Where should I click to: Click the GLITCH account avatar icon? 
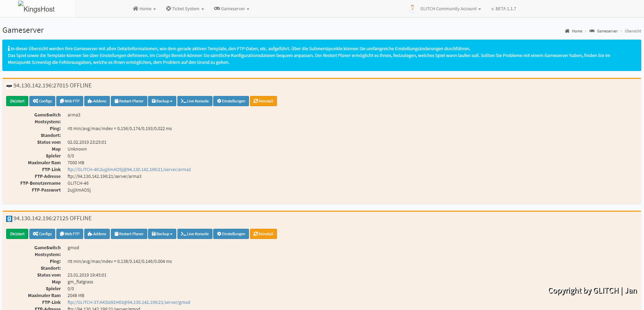point(412,9)
